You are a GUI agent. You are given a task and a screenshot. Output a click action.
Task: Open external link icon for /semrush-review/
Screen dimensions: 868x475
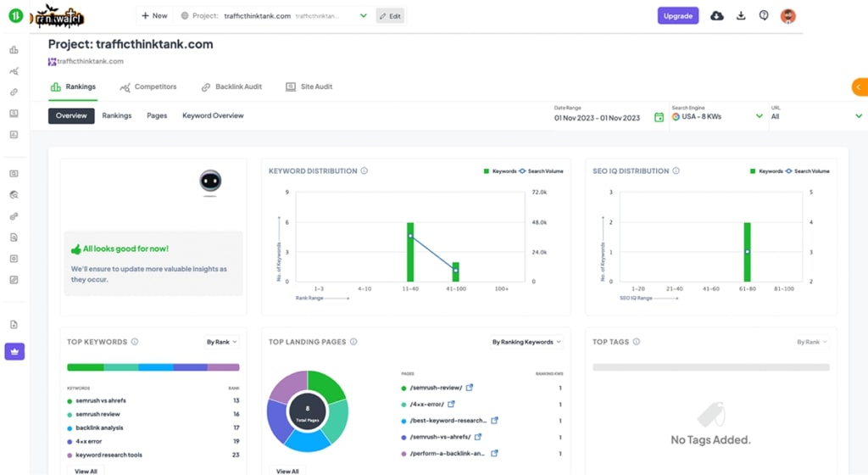(x=470, y=388)
